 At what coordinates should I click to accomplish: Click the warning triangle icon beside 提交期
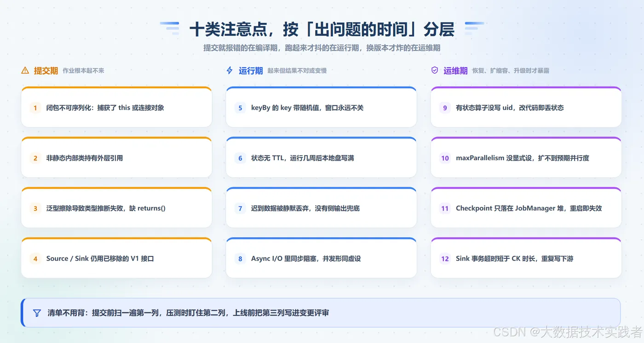click(25, 70)
